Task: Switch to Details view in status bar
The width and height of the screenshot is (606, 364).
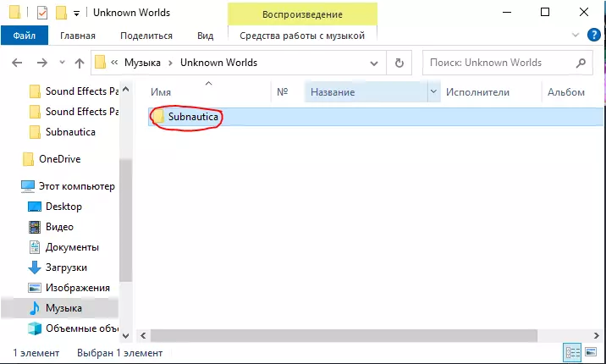Action: pyautogui.click(x=573, y=352)
